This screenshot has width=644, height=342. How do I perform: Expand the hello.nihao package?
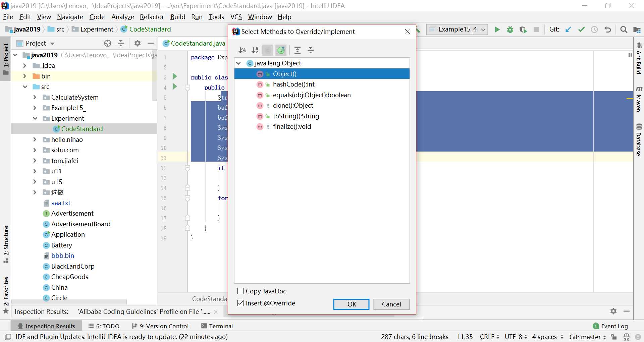pos(35,139)
